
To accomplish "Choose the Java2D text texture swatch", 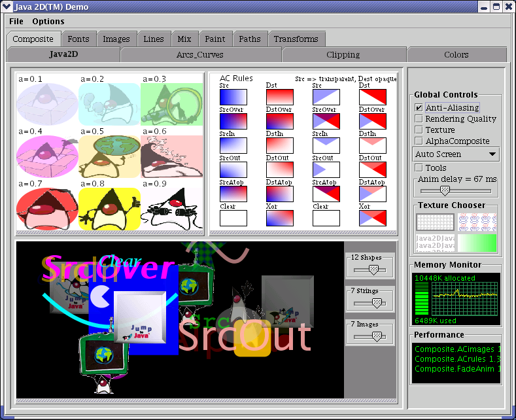I will pos(435,243).
